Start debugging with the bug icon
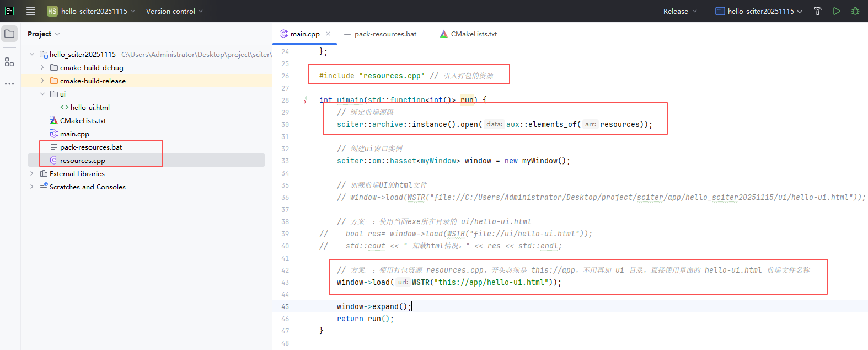 855,11
